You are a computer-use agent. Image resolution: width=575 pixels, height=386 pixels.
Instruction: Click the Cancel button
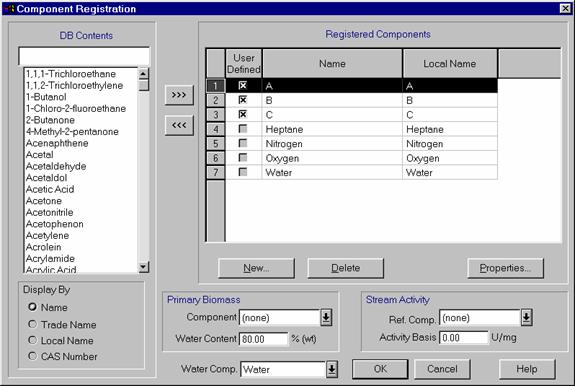pos(442,369)
